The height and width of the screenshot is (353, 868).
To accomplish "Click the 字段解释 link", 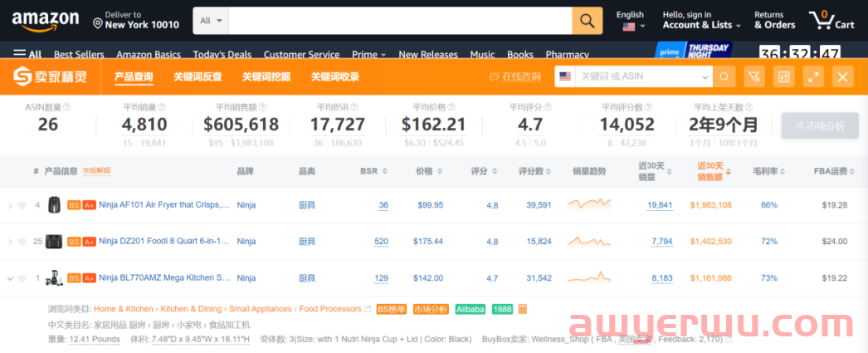I will (96, 171).
